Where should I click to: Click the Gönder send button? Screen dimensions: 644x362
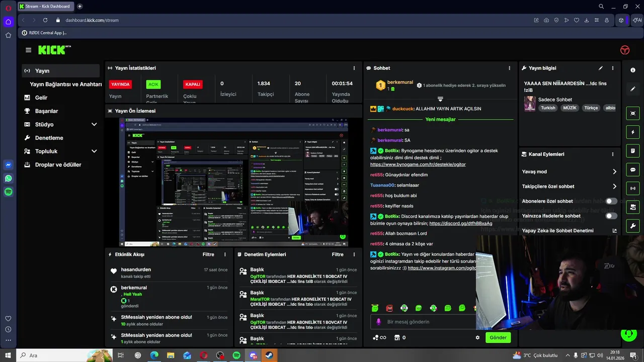(x=498, y=337)
